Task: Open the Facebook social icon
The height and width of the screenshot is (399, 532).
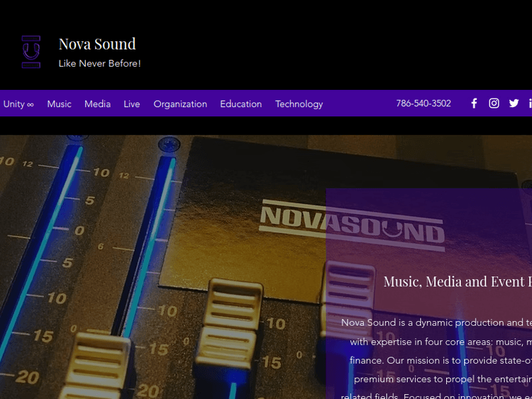Action: click(474, 103)
